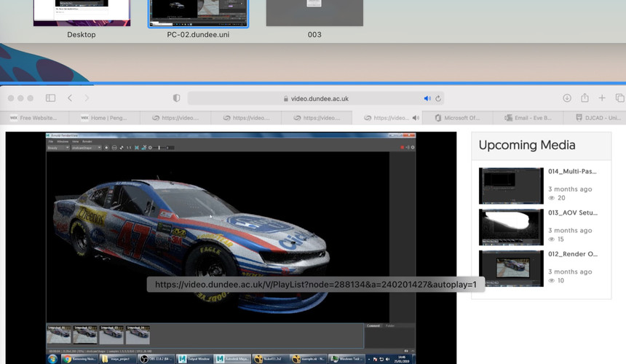Mute audio via address bar speaker icon
The image size is (626, 364).
427,98
